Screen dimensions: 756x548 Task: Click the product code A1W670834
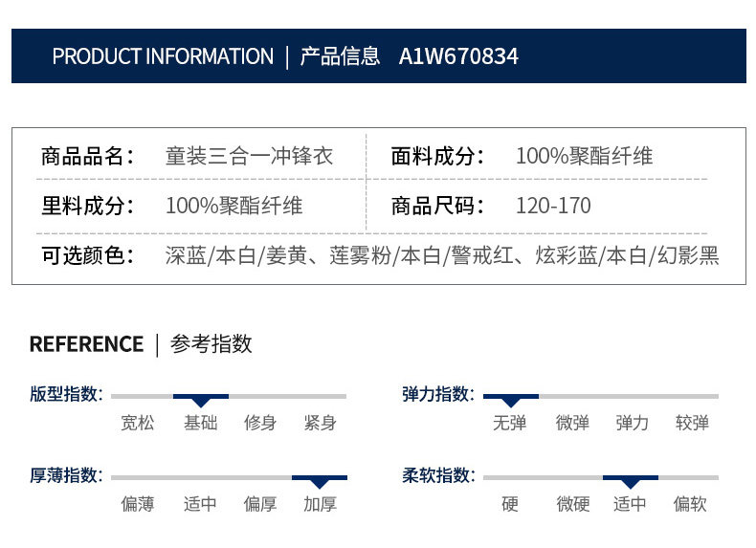pos(458,56)
